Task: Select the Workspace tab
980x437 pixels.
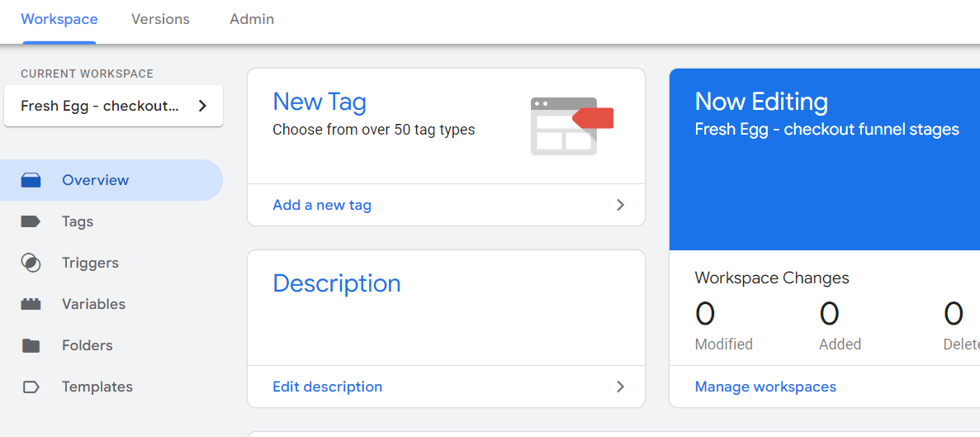Action: 59,19
